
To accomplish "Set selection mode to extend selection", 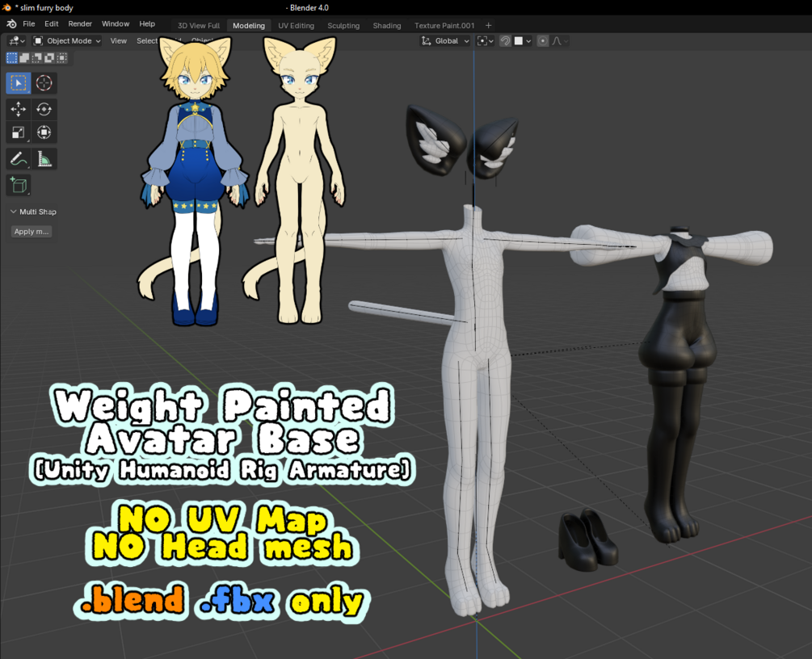I will tap(24, 58).
